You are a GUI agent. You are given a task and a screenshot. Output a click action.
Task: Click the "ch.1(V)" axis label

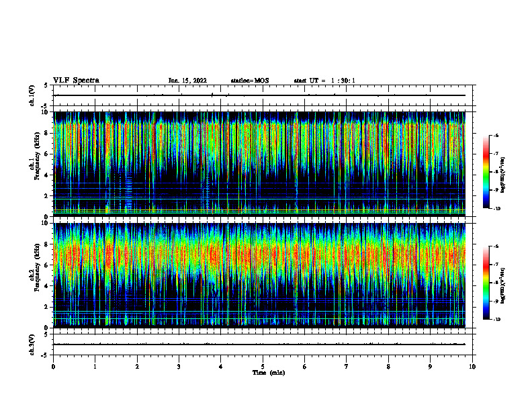(x=32, y=95)
